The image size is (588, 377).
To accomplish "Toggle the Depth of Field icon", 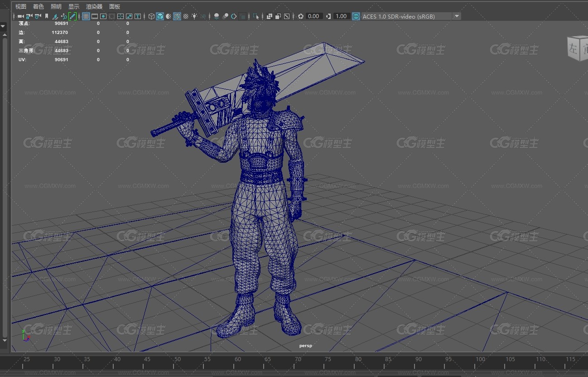I will click(243, 16).
